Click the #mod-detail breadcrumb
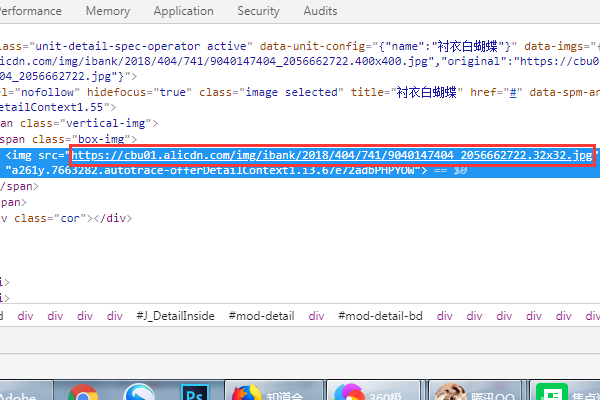The width and height of the screenshot is (600, 400). (261, 316)
